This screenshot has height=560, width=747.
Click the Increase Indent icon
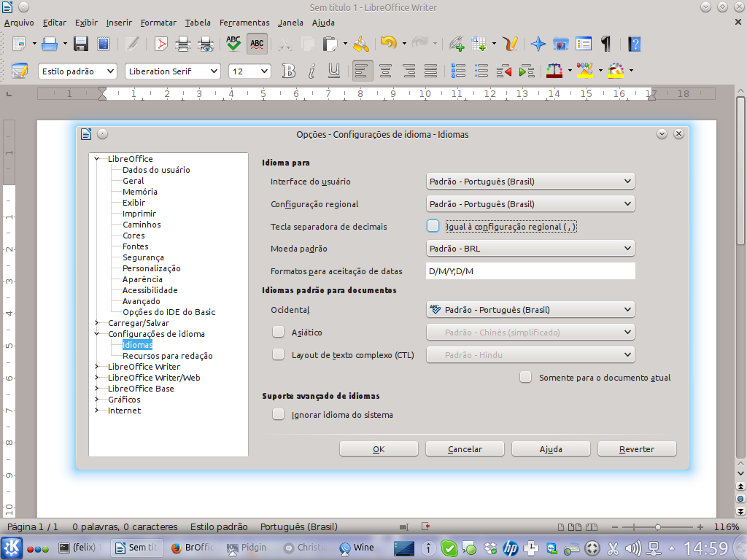[x=527, y=71]
